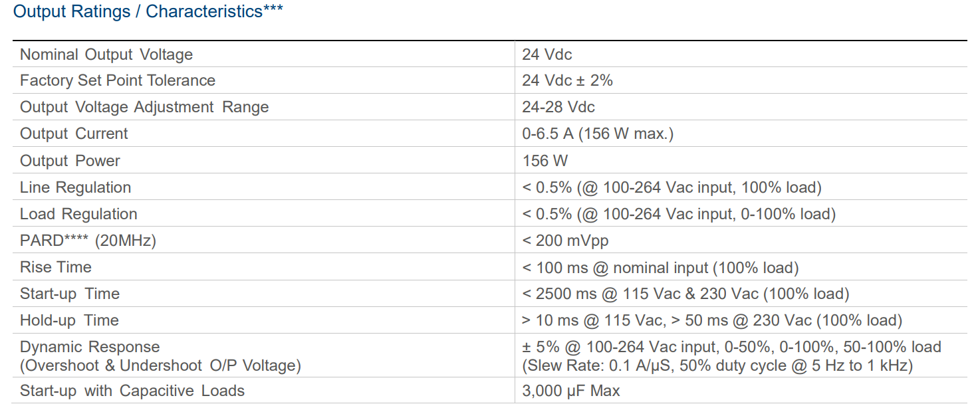Click the "< 200 mVpp" value
Viewport: 980px width, 408px height.
(x=565, y=241)
